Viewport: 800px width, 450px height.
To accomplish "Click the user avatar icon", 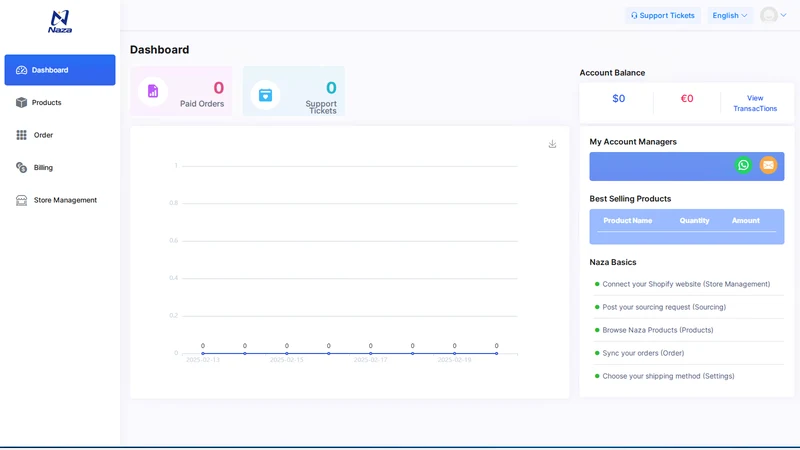I will click(x=769, y=15).
